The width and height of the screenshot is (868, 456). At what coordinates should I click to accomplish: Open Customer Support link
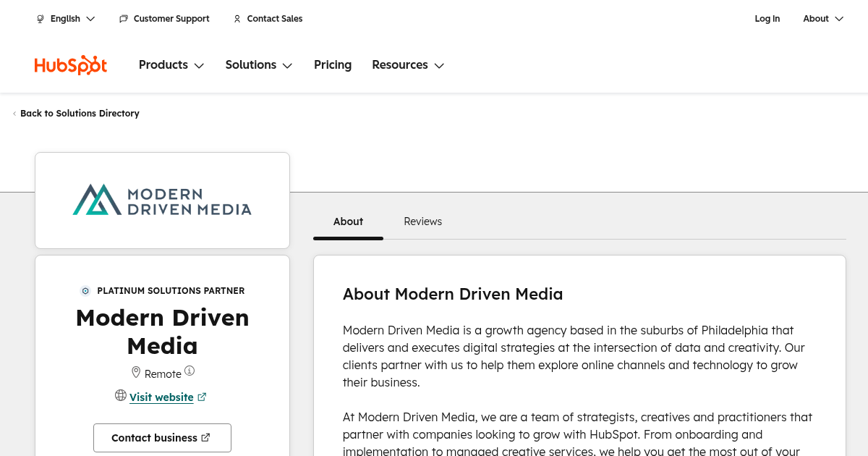coord(164,19)
